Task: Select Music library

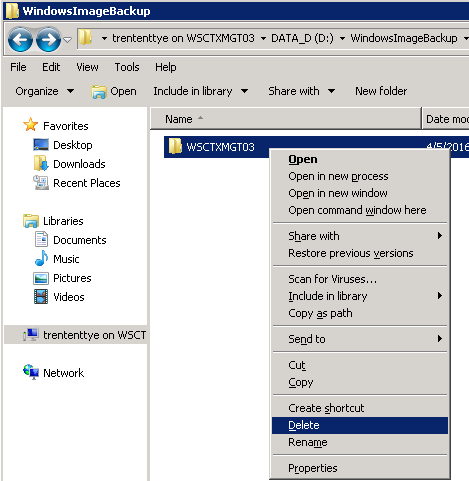Action: [66, 259]
